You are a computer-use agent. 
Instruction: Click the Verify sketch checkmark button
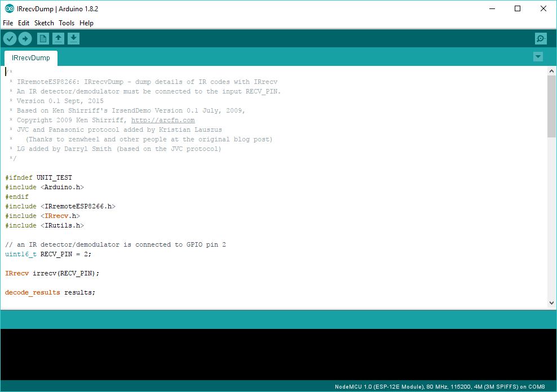pos(10,39)
